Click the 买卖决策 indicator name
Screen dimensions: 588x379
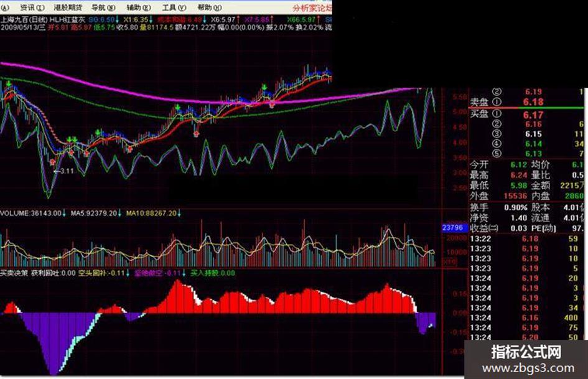14,273
